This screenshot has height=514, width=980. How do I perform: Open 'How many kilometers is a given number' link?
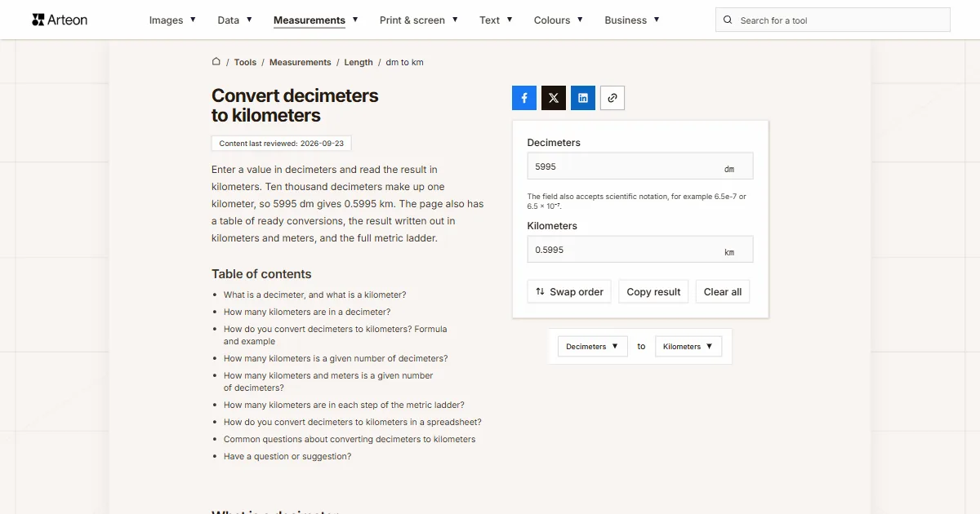(336, 358)
